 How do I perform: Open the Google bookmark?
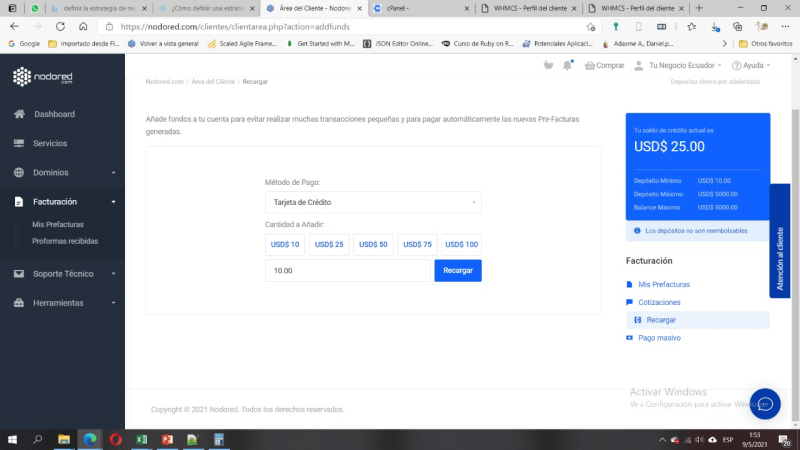24,44
